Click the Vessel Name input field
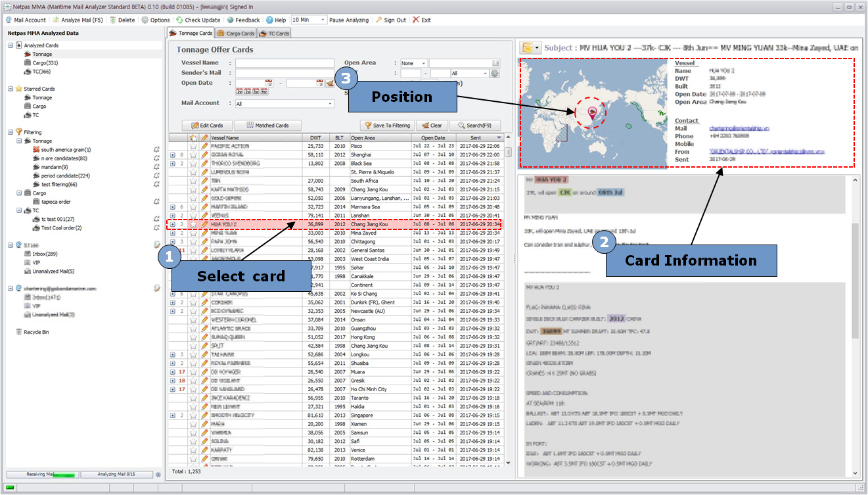The width and height of the screenshot is (868, 495). [285, 63]
